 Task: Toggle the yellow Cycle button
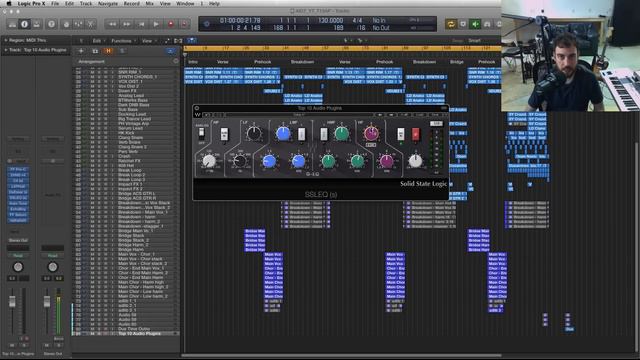pyautogui.click(x=451, y=24)
